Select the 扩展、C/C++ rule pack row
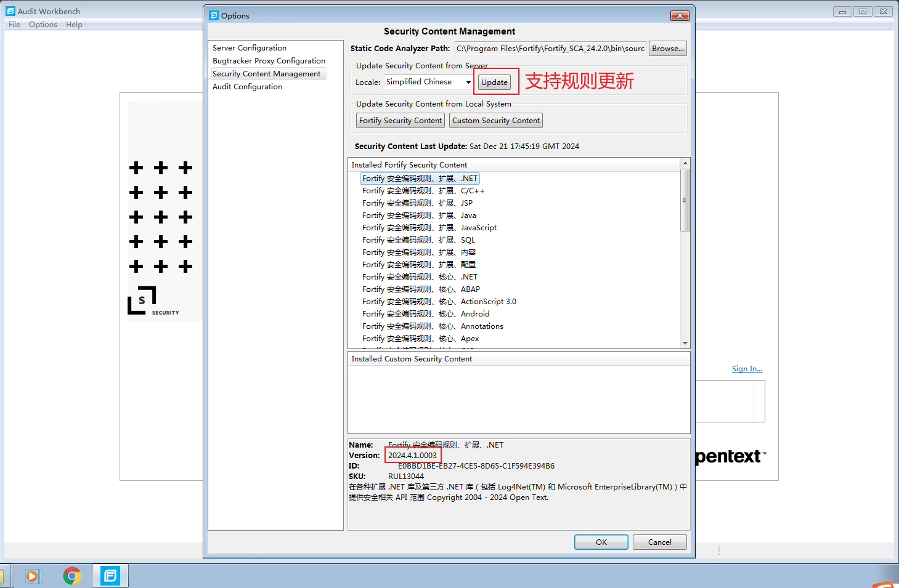899x588 pixels. [423, 191]
